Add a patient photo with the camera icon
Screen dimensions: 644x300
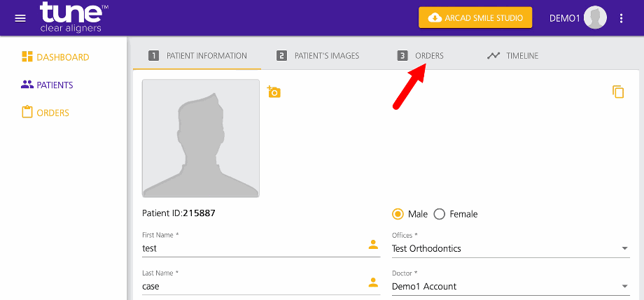click(x=274, y=92)
